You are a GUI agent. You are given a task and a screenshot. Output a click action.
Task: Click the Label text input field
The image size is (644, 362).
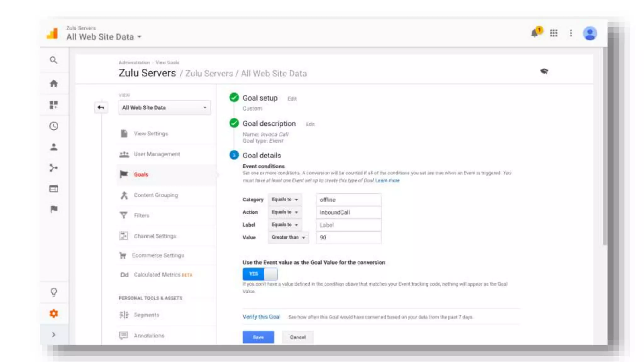pyautogui.click(x=348, y=225)
